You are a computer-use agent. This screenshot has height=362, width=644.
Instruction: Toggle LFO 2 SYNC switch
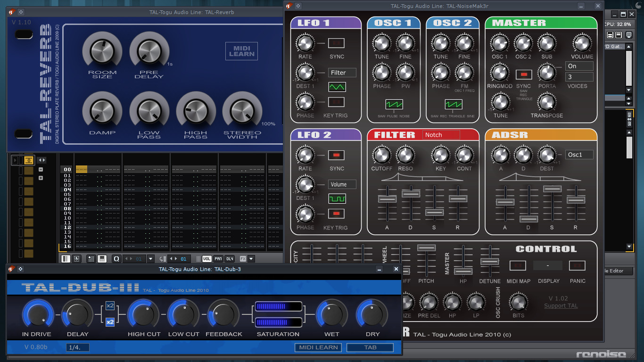tap(336, 155)
